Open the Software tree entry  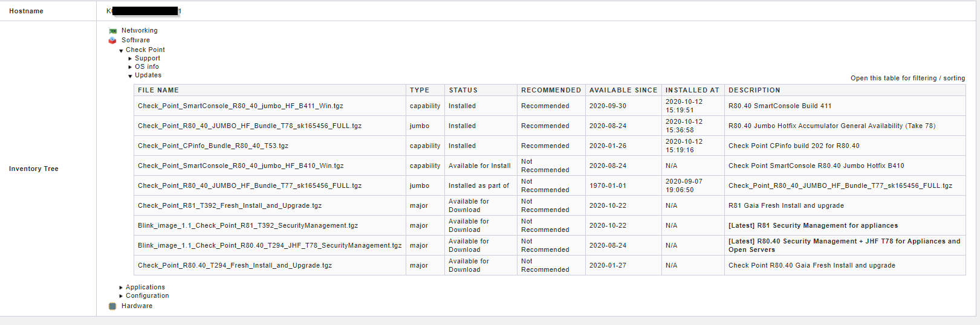135,40
